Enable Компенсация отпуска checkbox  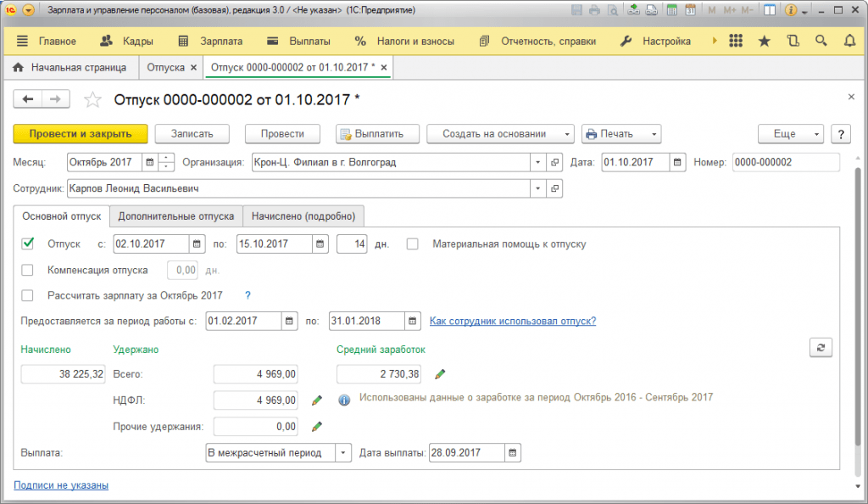(27, 271)
